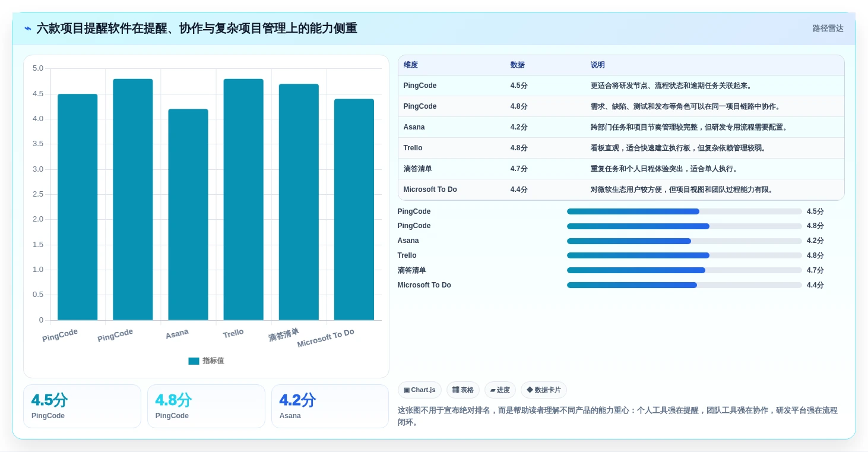
Task: Click the 滴答清单 progress bar
Action: pos(685,270)
